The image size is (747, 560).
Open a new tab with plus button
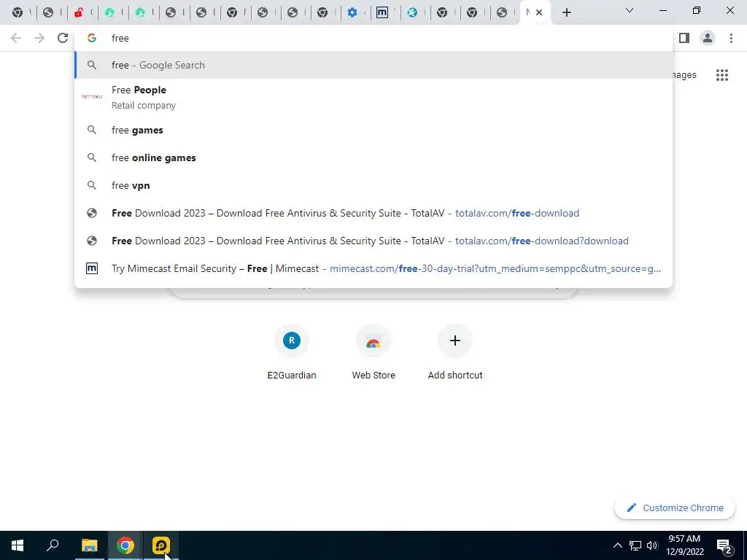click(566, 13)
